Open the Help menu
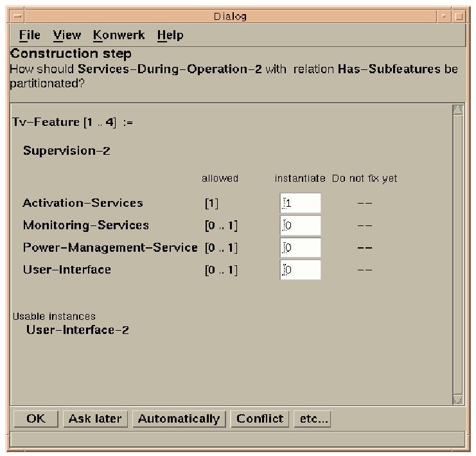Viewport: 476px width, 456px height. 170,35
